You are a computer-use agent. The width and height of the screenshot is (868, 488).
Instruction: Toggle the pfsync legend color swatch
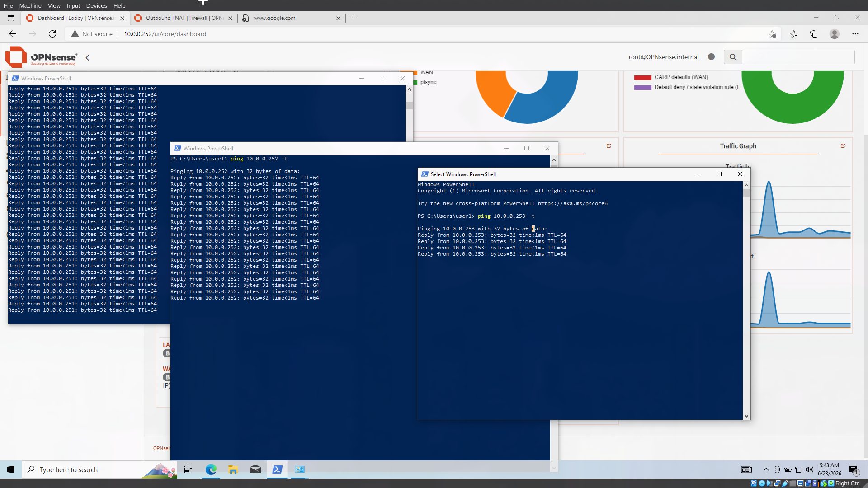(415, 82)
